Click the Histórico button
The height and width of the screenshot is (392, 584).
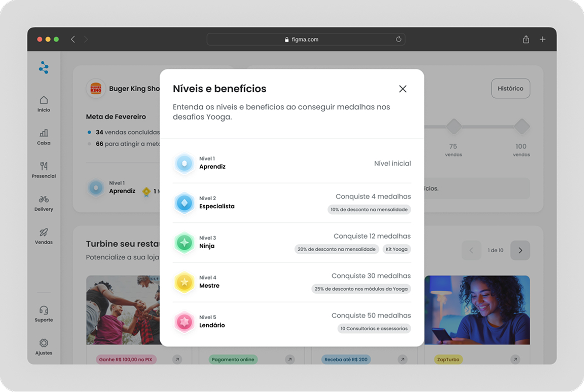pyautogui.click(x=510, y=89)
